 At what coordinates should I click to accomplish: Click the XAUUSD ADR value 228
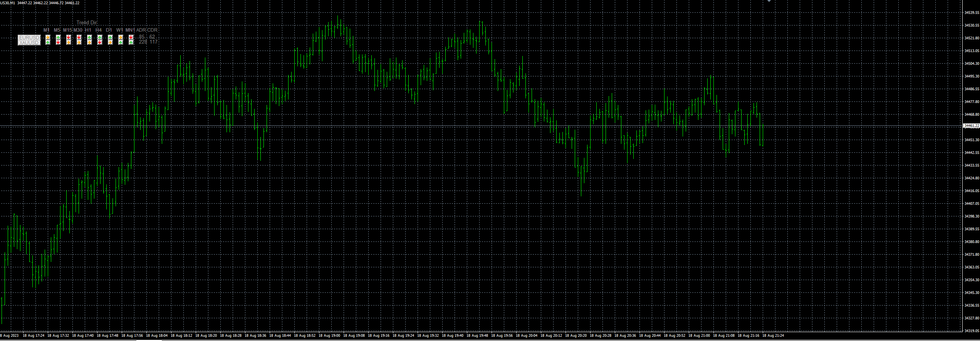(x=143, y=42)
